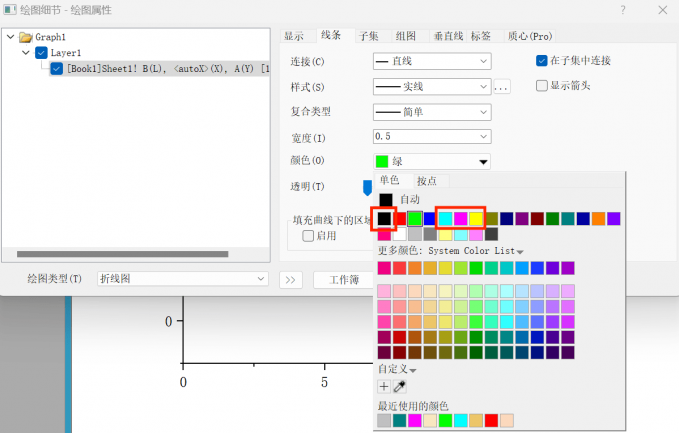679x433 pixels.
Task: Select teal swatch in 最近使用的颜色
Action: 399,420
